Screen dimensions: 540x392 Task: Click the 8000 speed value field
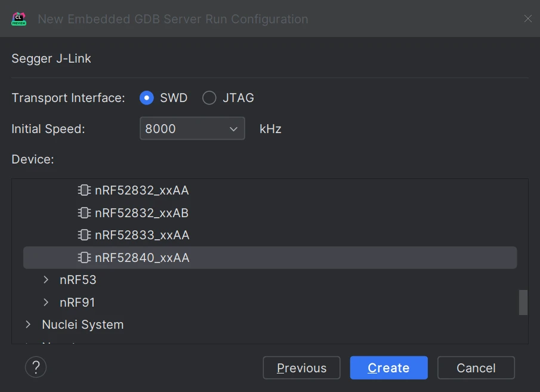tap(182, 129)
